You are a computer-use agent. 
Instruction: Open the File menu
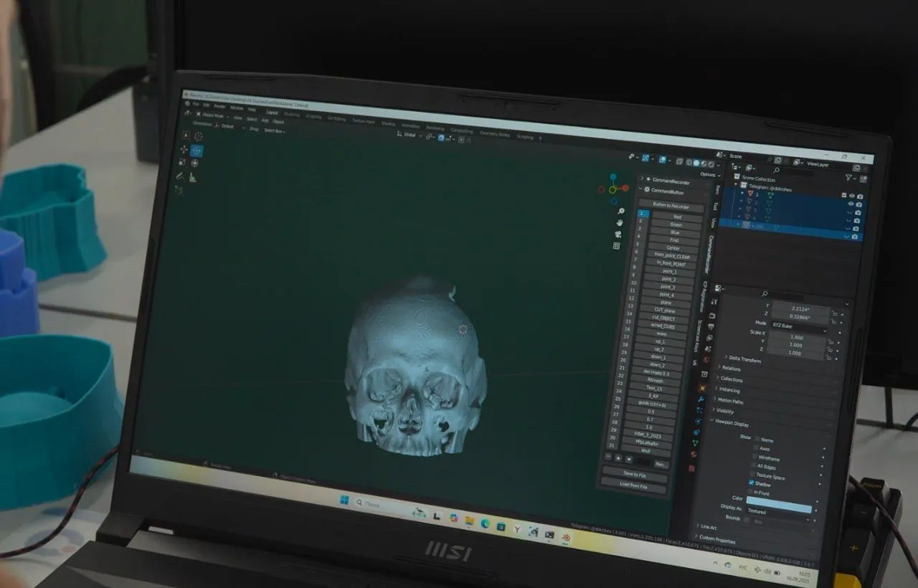(195, 104)
